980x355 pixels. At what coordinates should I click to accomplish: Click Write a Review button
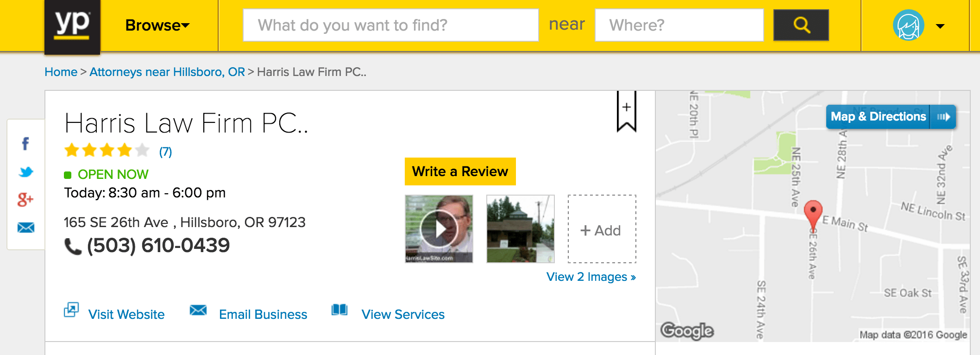point(460,171)
